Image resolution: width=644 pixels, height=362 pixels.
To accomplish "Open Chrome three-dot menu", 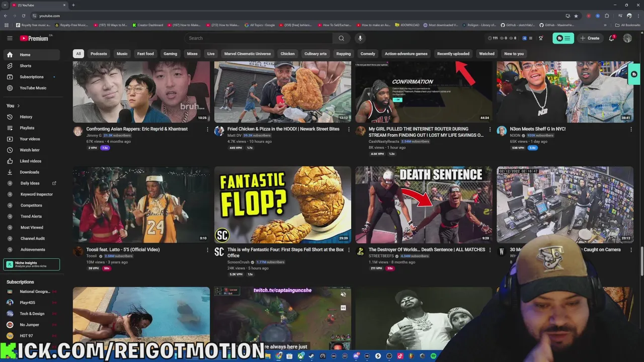I will point(637,16).
